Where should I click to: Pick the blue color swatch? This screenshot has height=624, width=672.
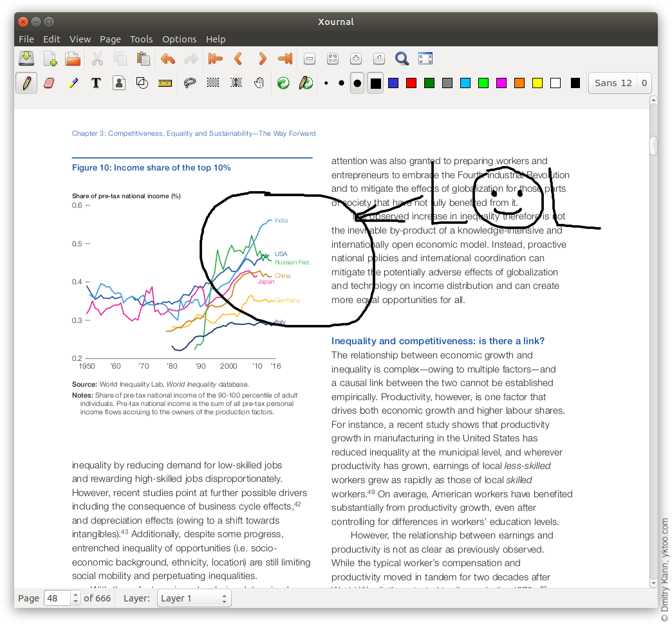tap(393, 83)
